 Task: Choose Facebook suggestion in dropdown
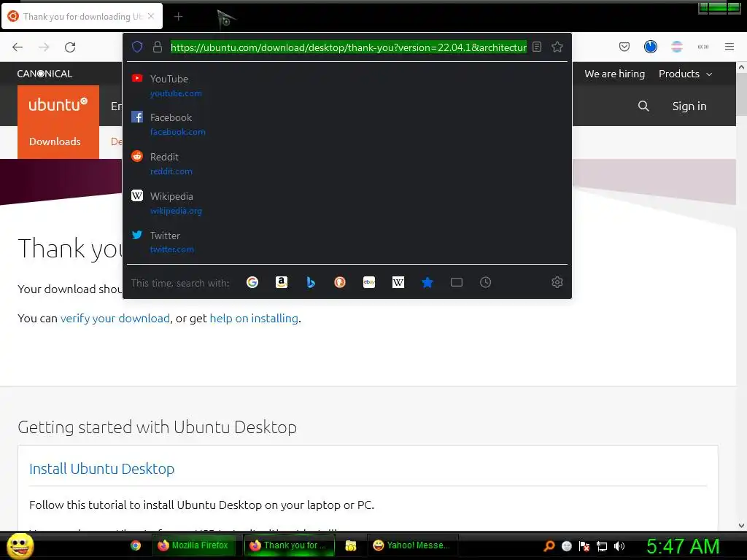coord(347,124)
